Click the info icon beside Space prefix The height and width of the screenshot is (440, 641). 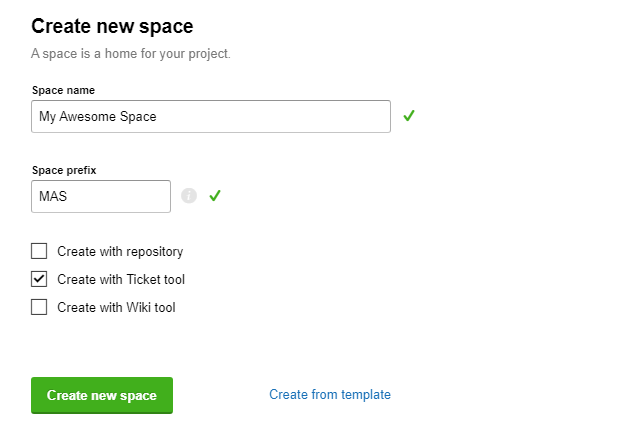click(x=189, y=196)
